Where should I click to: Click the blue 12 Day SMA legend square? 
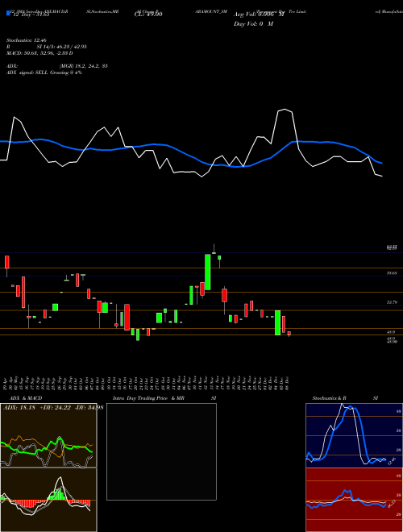point(9,14)
